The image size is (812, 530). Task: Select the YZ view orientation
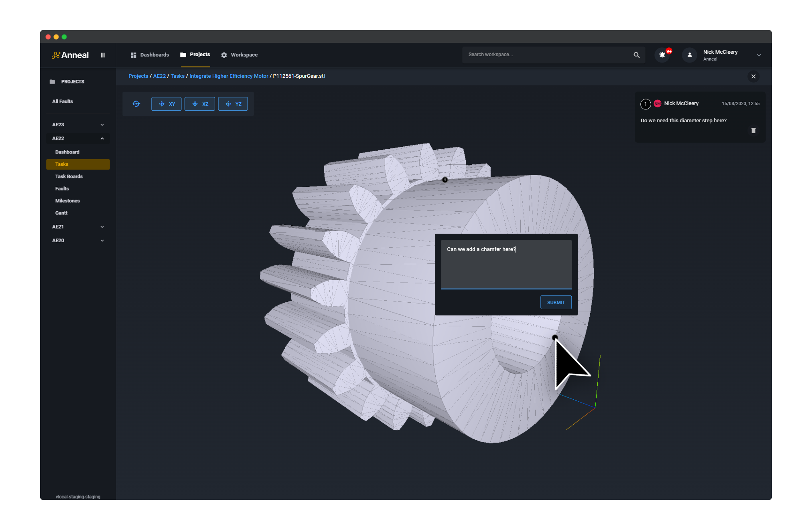(233, 103)
